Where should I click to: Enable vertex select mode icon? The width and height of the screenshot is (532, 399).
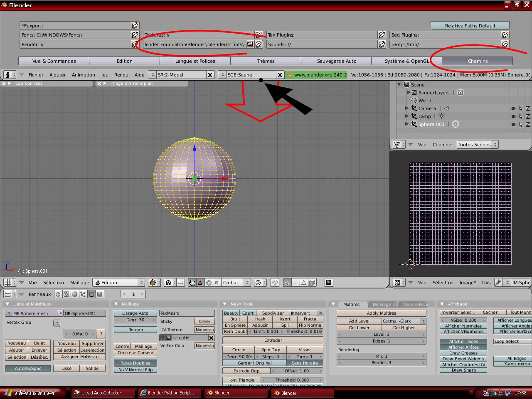point(287,283)
